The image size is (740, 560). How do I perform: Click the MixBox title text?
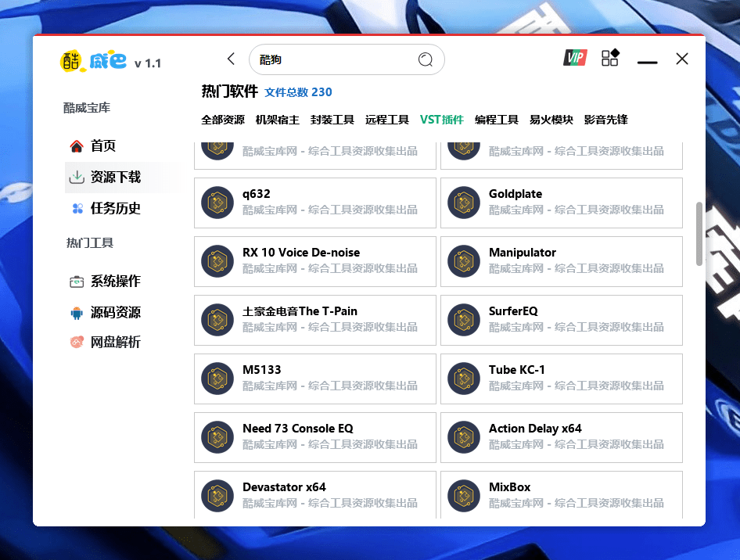[x=510, y=487]
